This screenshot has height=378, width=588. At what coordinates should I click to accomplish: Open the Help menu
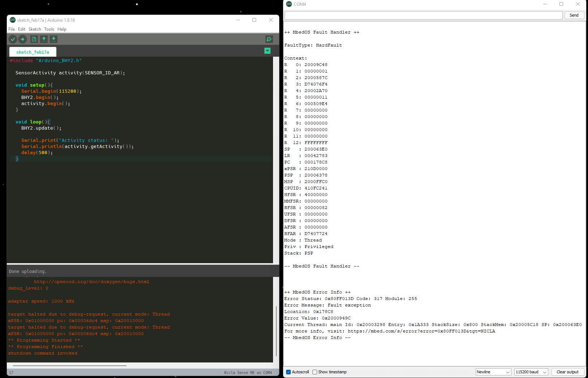point(62,29)
